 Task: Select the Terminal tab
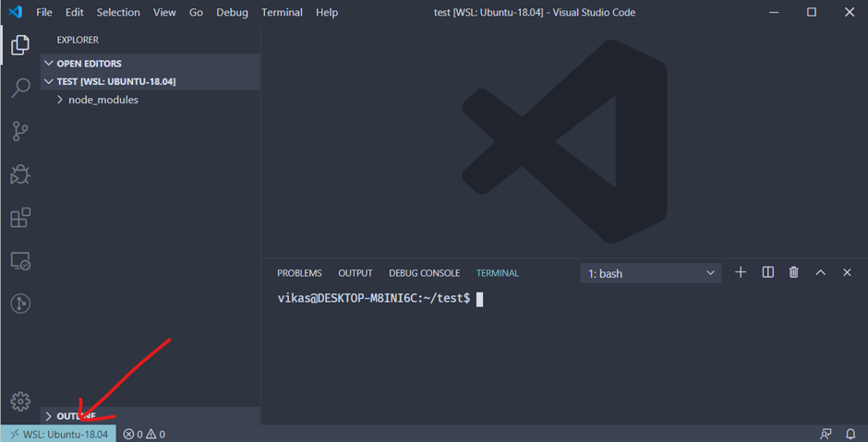tap(498, 273)
